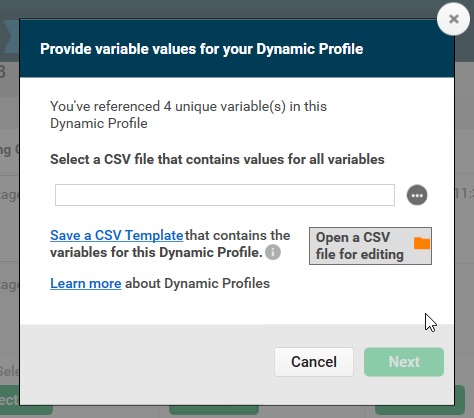Follow the Learn more link
The height and width of the screenshot is (418, 474).
pos(86,283)
